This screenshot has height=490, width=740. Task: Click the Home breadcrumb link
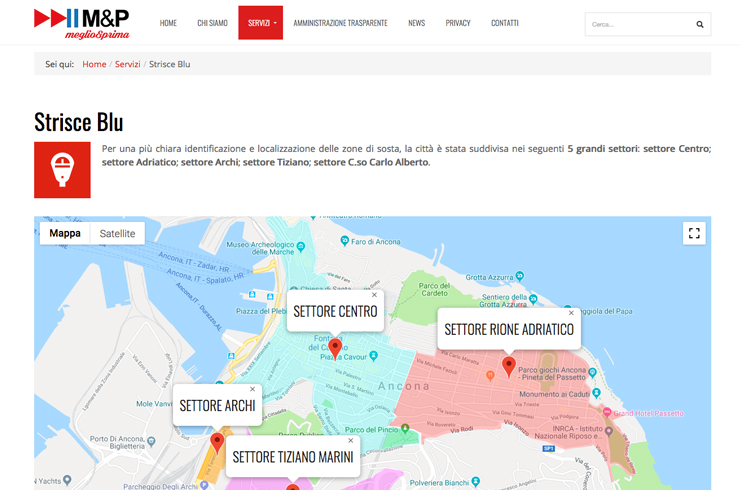pos(94,64)
